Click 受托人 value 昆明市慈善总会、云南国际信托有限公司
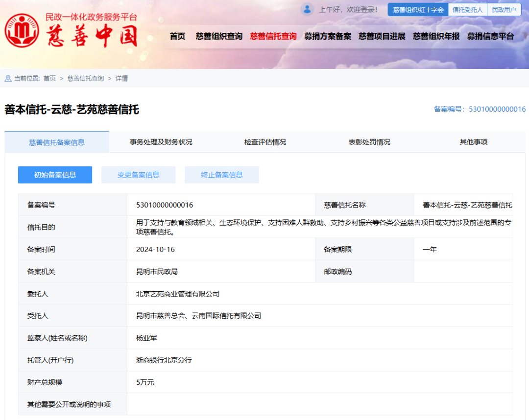 199,316
